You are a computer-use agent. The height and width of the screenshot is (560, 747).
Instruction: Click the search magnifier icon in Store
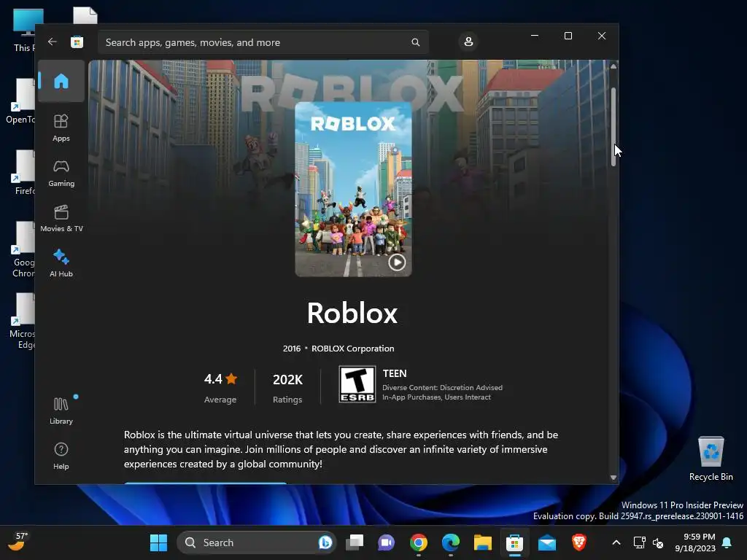[415, 42]
